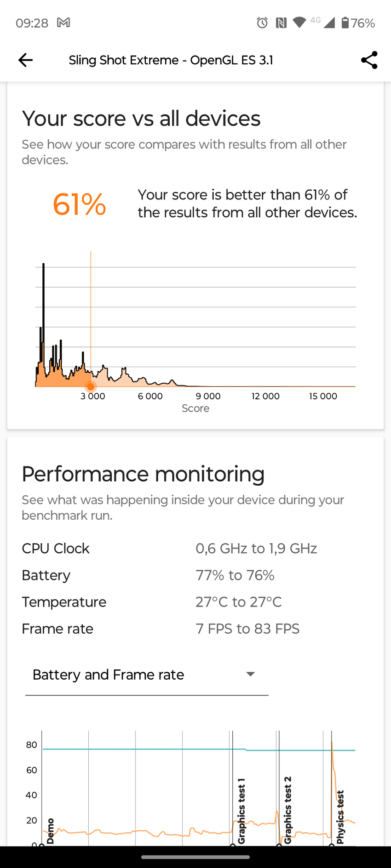This screenshot has width=391, height=868.
Task: Tap the Graphics test 2 chart marker
Action: (288, 810)
